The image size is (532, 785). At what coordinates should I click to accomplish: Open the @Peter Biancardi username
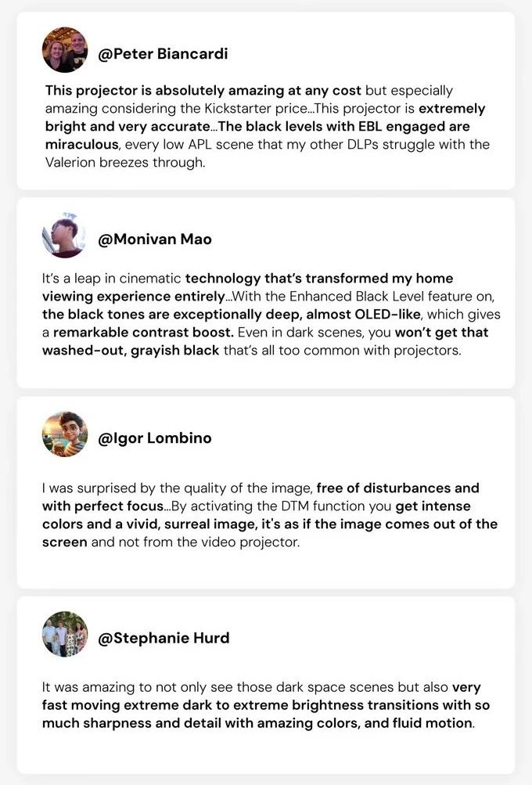(x=163, y=53)
